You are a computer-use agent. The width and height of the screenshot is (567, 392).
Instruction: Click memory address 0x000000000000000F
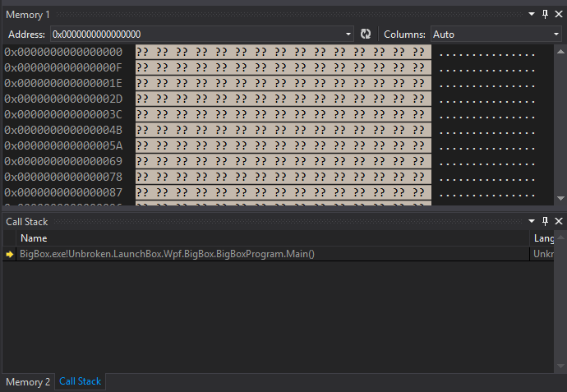point(63,67)
